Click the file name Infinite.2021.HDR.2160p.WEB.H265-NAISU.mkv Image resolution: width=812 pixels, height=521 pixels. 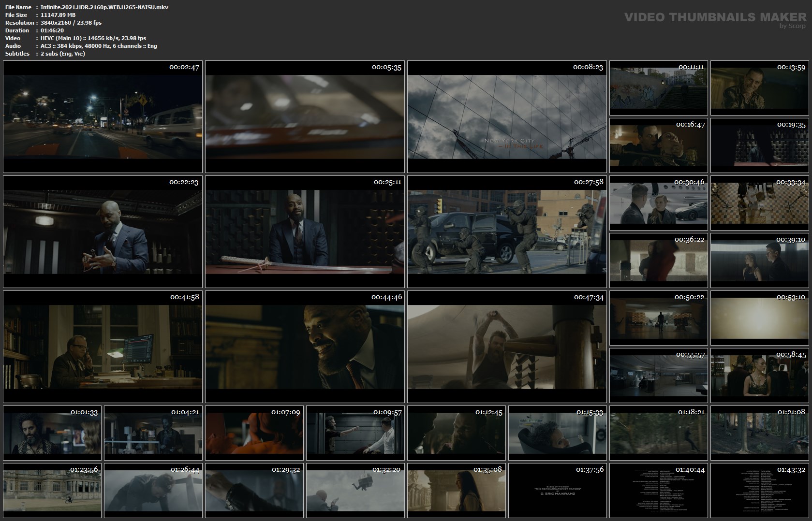coord(104,7)
